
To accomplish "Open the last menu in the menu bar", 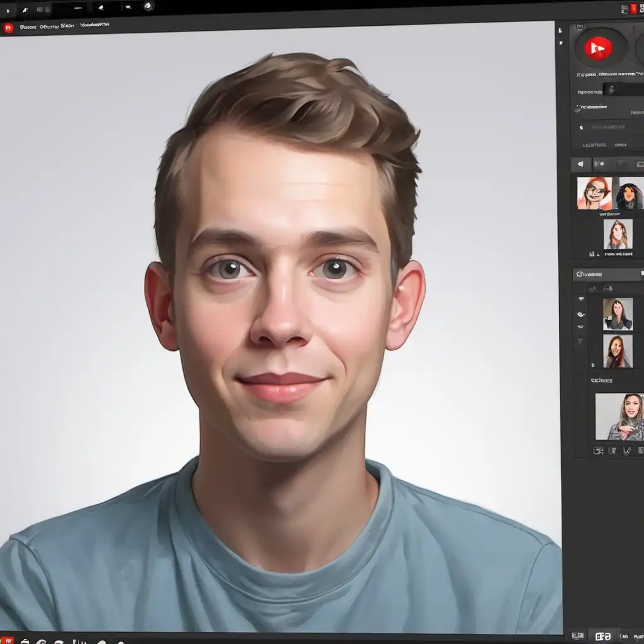I will pos(94,25).
